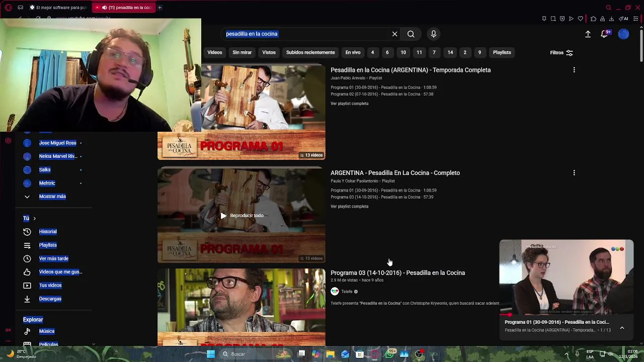Image resolution: width=644 pixels, height=362 pixels.
Task: Open Ver playlist completa under ARGENTINA Completo
Action: coord(350,207)
